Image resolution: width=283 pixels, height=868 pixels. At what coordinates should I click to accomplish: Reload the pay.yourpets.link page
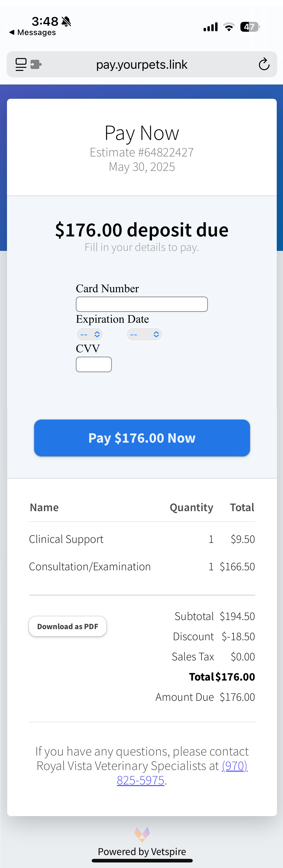264,64
